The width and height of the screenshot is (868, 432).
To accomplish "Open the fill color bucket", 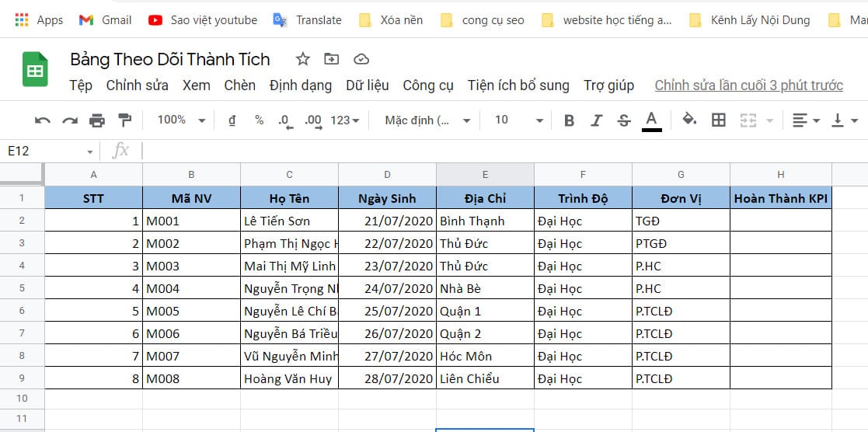I will coord(689,119).
